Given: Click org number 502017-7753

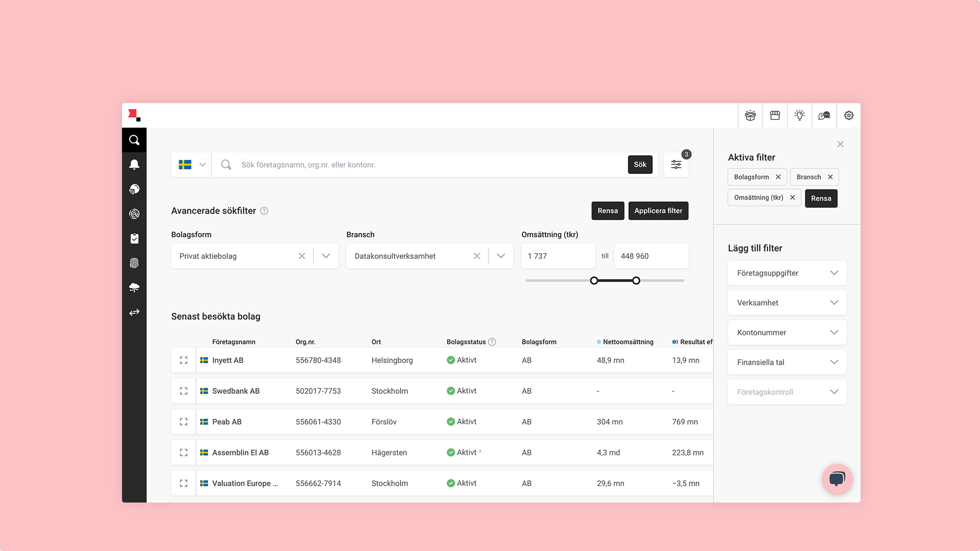Looking at the screenshot, I should point(318,391).
